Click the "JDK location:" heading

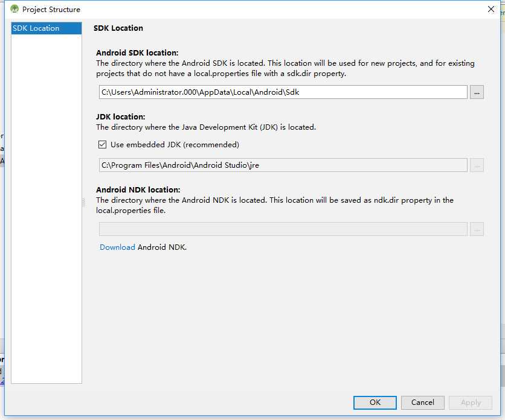[120, 116]
